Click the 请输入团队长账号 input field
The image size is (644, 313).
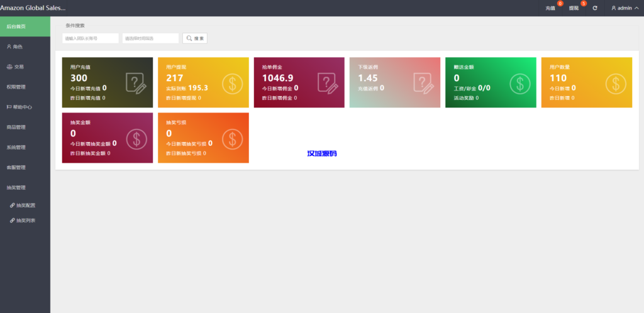pyautogui.click(x=91, y=38)
